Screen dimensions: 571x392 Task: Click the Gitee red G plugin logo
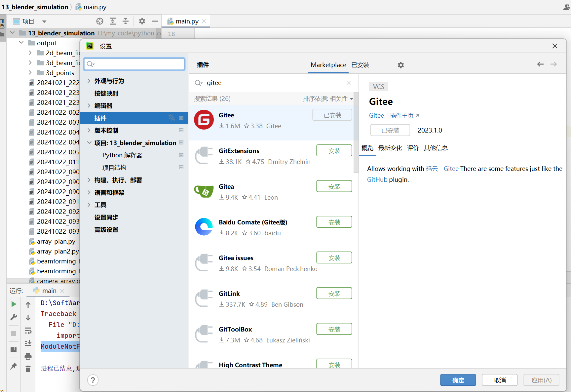[x=204, y=120]
